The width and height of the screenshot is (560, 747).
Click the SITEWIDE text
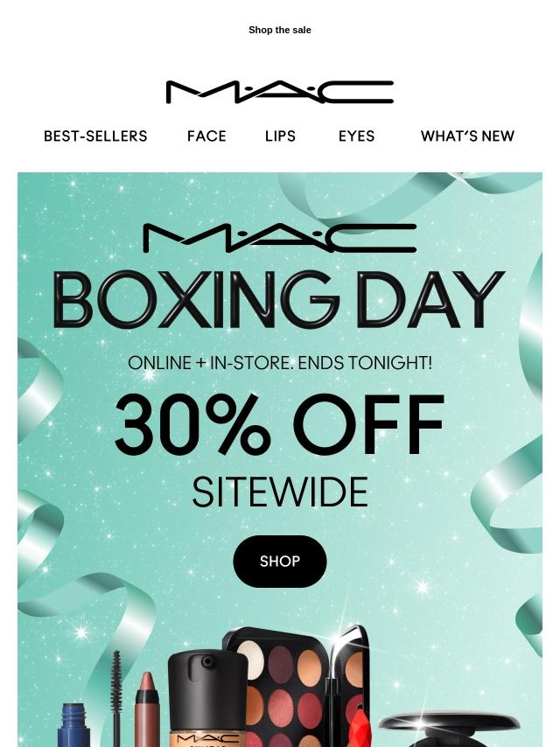(280, 492)
